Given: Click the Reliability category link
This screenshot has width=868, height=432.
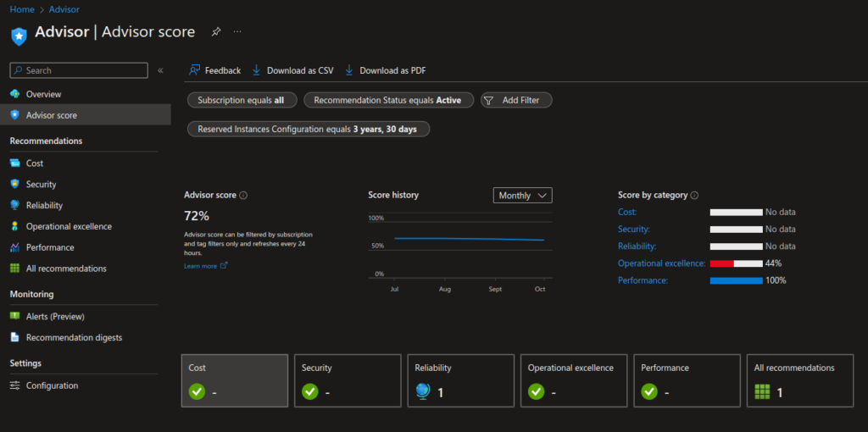Looking at the screenshot, I should (637, 246).
